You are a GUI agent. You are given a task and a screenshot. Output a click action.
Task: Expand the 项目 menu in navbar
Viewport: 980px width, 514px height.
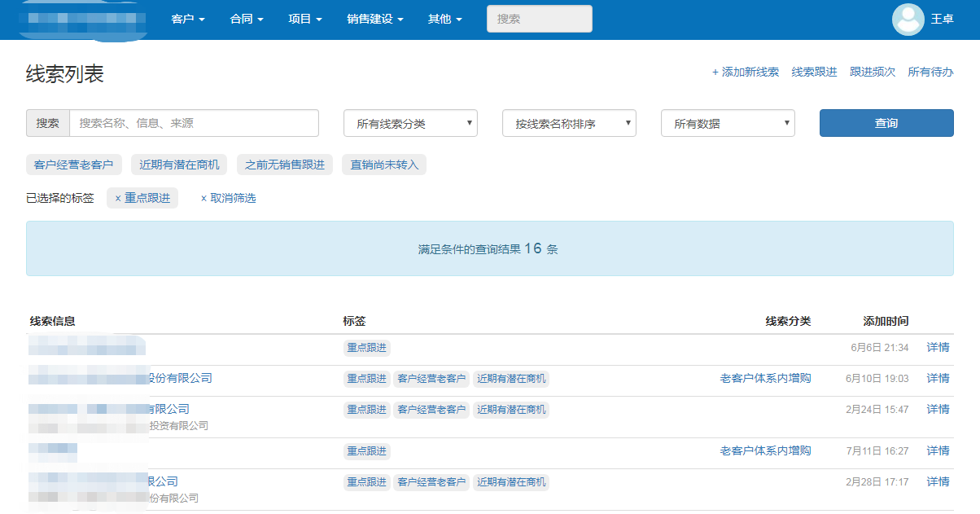[305, 19]
